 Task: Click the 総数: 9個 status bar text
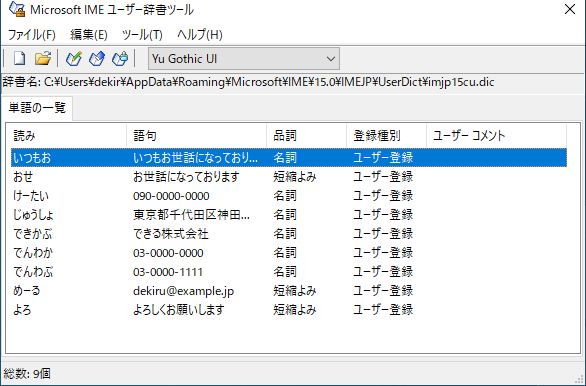pyautogui.click(x=27, y=374)
